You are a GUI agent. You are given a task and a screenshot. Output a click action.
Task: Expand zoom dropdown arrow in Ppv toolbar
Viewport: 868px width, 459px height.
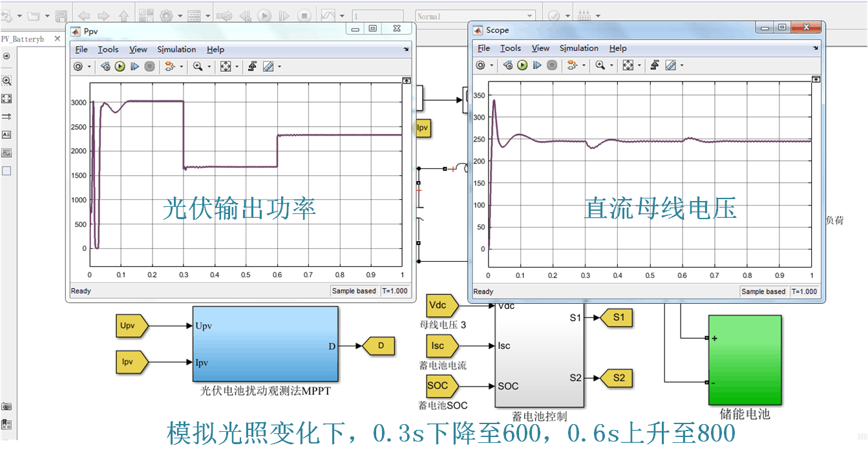(x=209, y=67)
